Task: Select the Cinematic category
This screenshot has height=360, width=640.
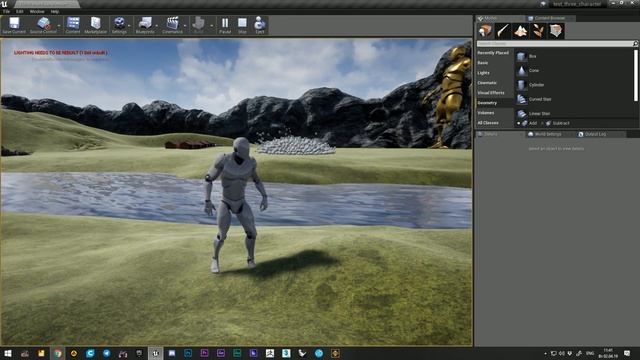Action: click(x=495, y=83)
